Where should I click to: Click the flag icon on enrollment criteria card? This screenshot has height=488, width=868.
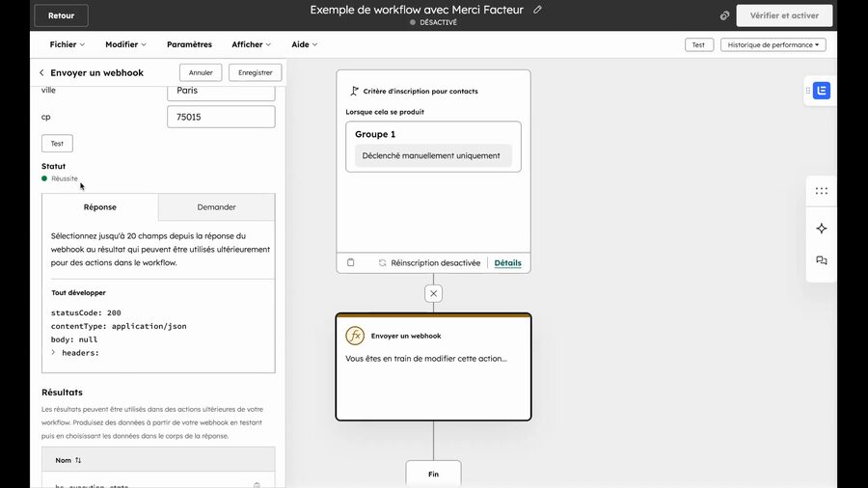[354, 91]
